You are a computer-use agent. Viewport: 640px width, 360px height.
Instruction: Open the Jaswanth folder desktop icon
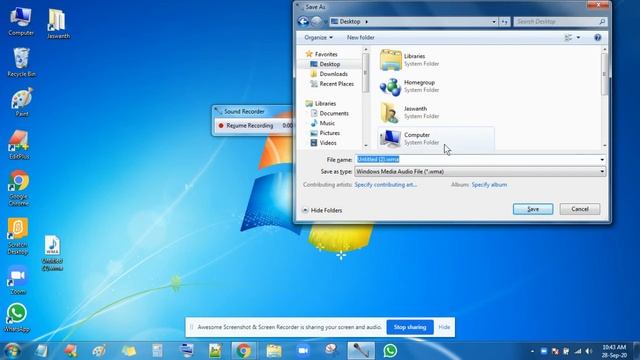58,24
